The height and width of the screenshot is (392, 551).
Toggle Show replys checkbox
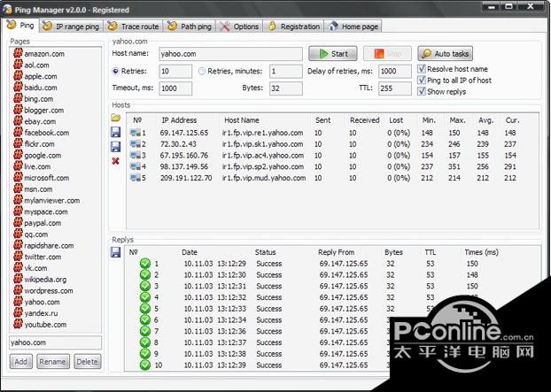[x=422, y=91]
